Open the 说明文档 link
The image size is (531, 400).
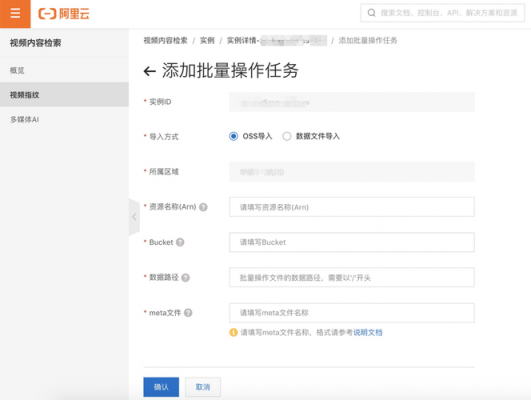pyautogui.click(x=368, y=332)
